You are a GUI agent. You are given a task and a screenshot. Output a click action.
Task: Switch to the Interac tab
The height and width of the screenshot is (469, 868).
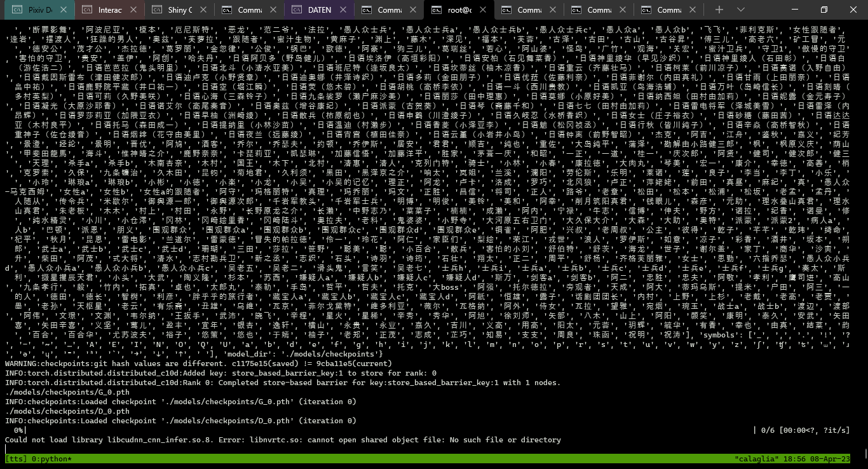109,10
